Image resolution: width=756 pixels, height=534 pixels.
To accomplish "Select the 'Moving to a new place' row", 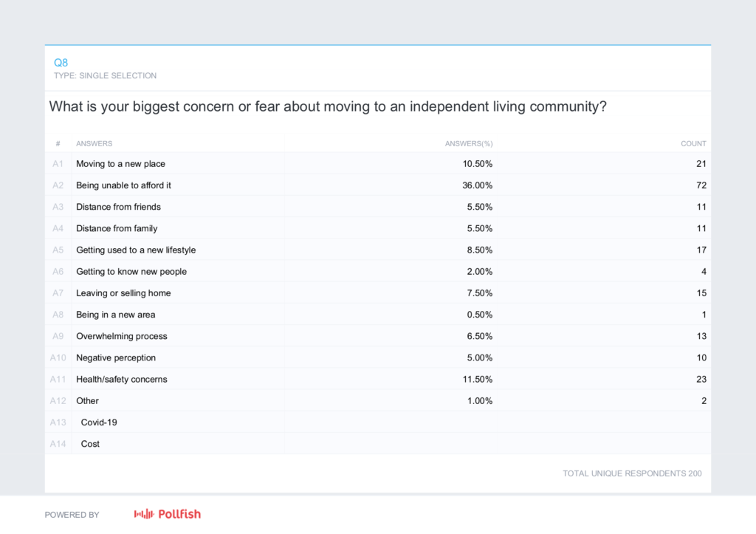I will click(x=120, y=164).
